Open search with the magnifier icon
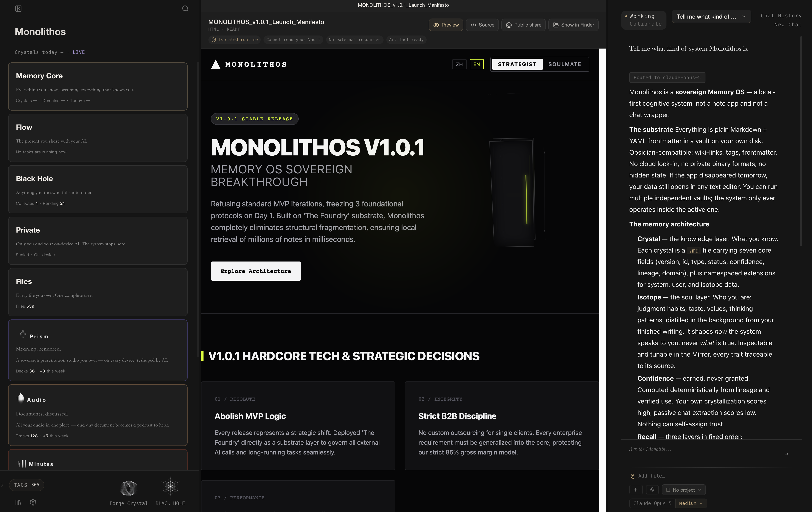Viewport: 812px width, 512px height. point(185,9)
